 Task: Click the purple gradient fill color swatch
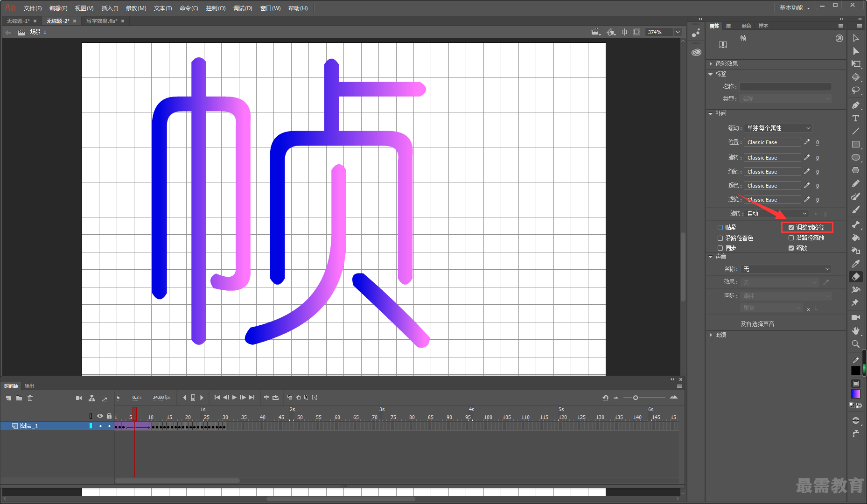tap(855, 394)
